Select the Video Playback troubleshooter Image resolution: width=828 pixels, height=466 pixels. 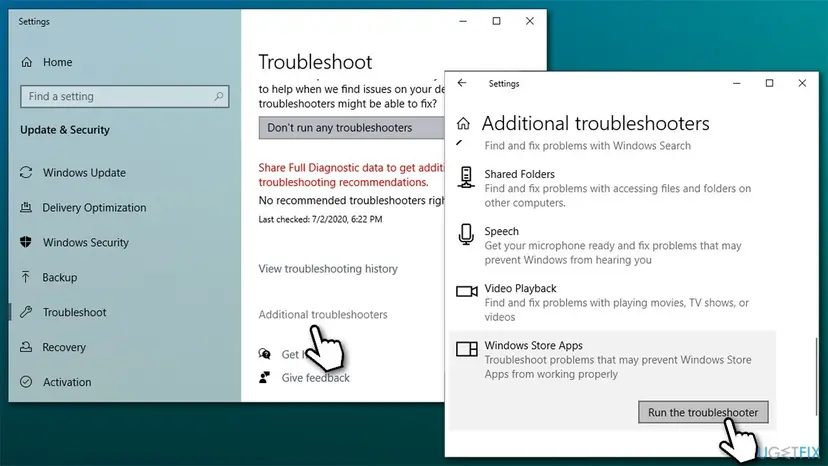click(x=613, y=302)
